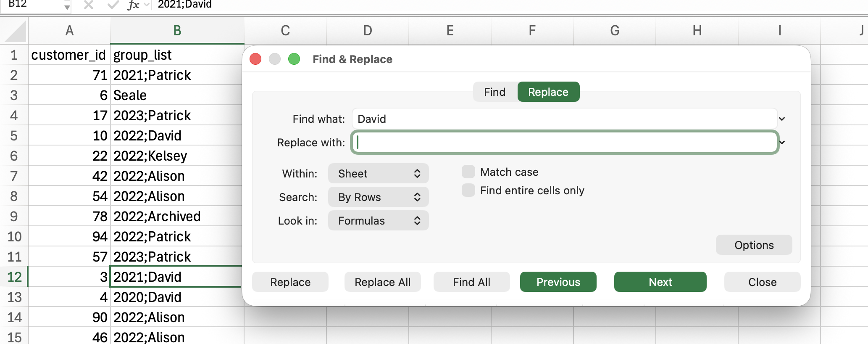This screenshot has height=344, width=868.
Task: Click the green zoom button on dialog
Action: (294, 59)
